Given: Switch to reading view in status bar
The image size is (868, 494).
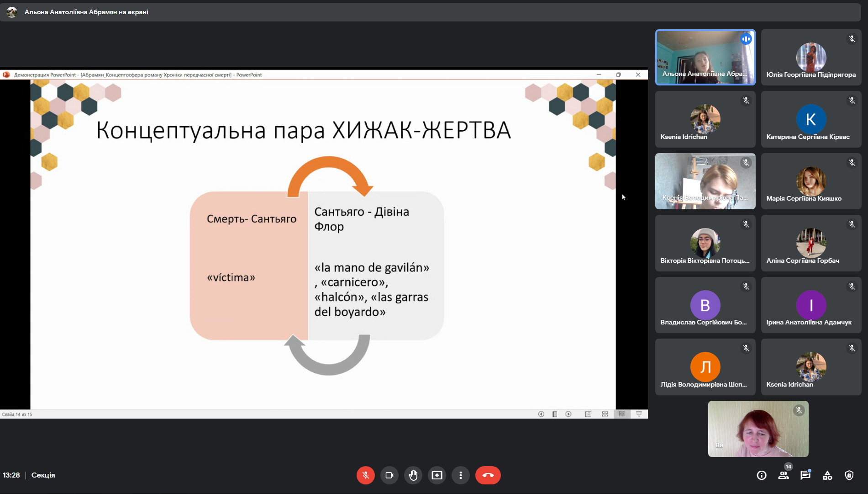Looking at the screenshot, I should click(622, 414).
